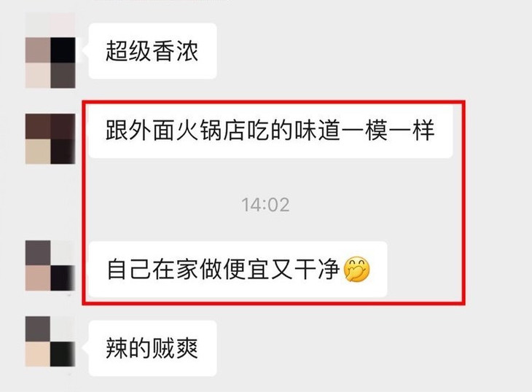Click the word 贼爽 in the last bubble

click(x=176, y=348)
